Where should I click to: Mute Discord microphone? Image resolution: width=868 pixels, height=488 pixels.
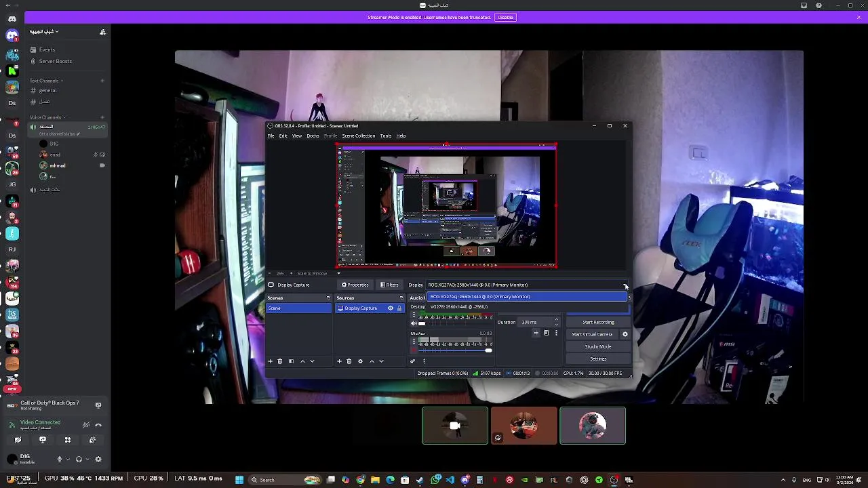click(59, 459)
